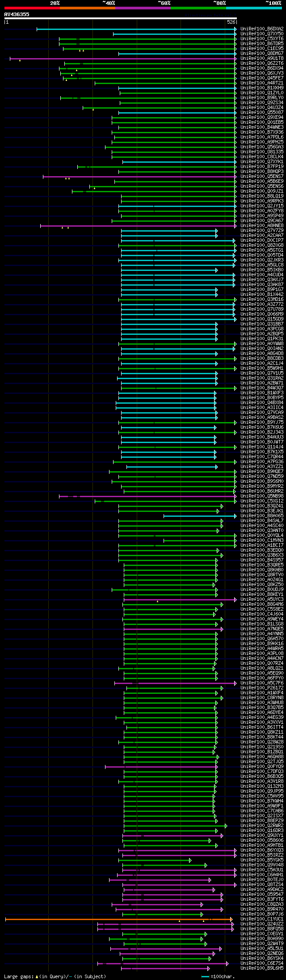The height and width of the screenshot is (980, 286).
Task: Select the UniRef100_B1XKH9 label
Action: tap(262, 88)
